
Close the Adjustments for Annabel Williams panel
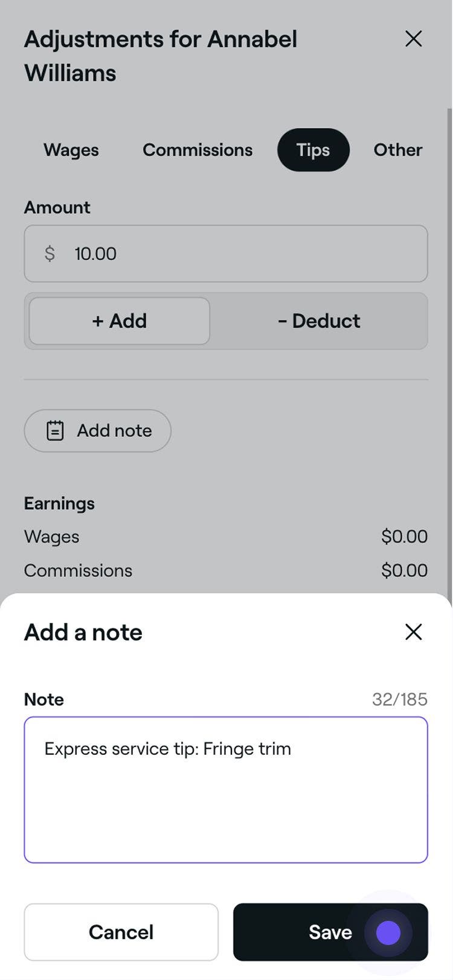point(413,39)
